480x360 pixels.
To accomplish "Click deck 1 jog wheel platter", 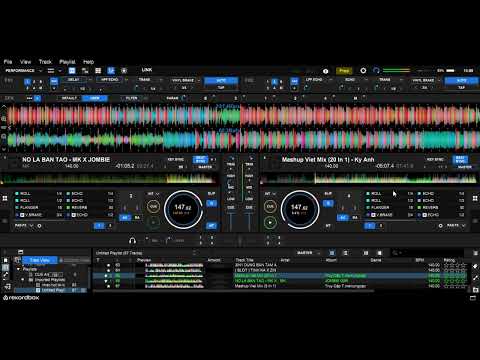I will (x=182, y=209).
